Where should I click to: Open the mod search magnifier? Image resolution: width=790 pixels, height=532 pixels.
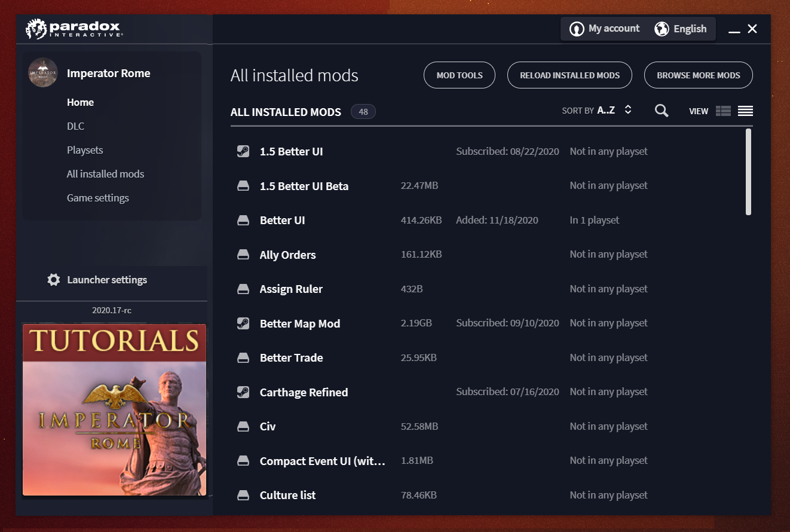pyautogui.click(x=662, y=111)
